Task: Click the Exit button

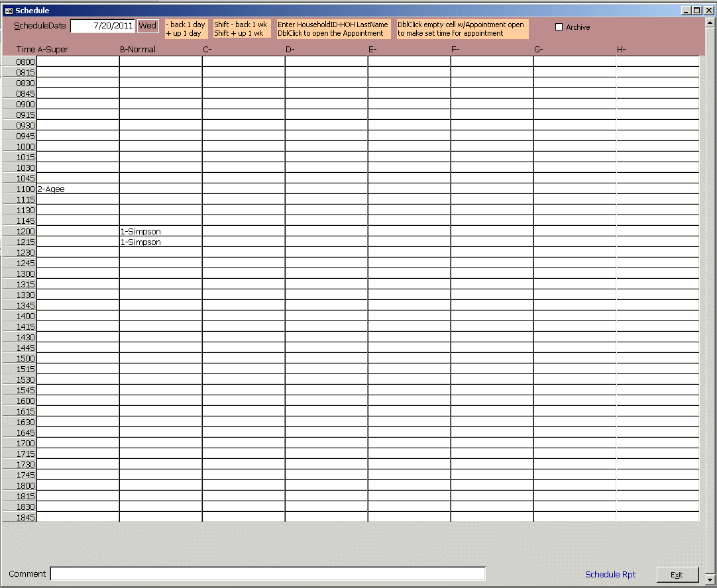Action: coord(677,575)
